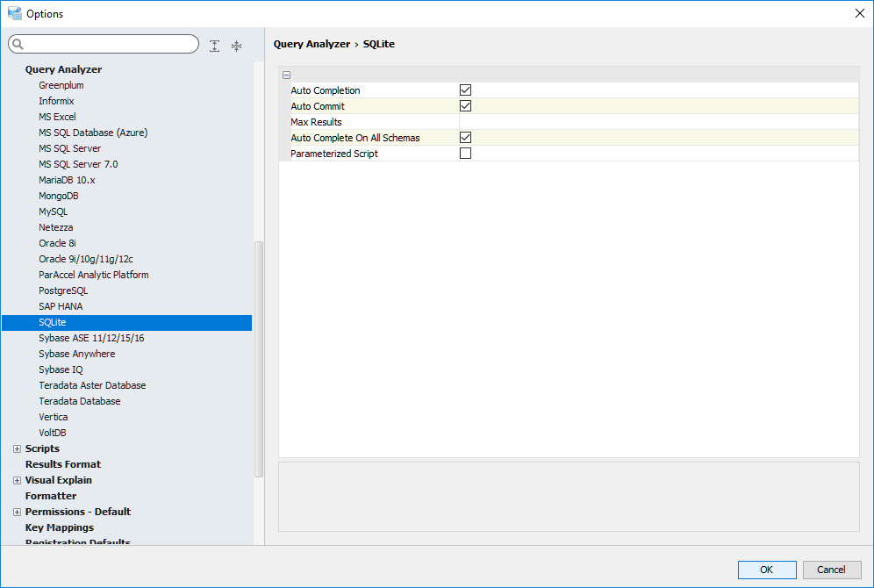Image resolution: width=874 pixels, height=588 pixels.
Task: Expand the Visual Explain node
Action: coord(17,481)
